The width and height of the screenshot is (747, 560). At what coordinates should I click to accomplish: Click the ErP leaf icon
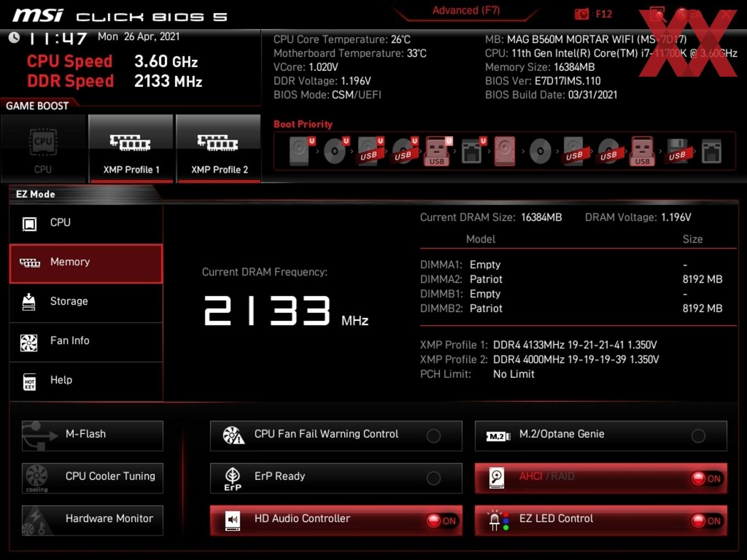pos(233,479)
